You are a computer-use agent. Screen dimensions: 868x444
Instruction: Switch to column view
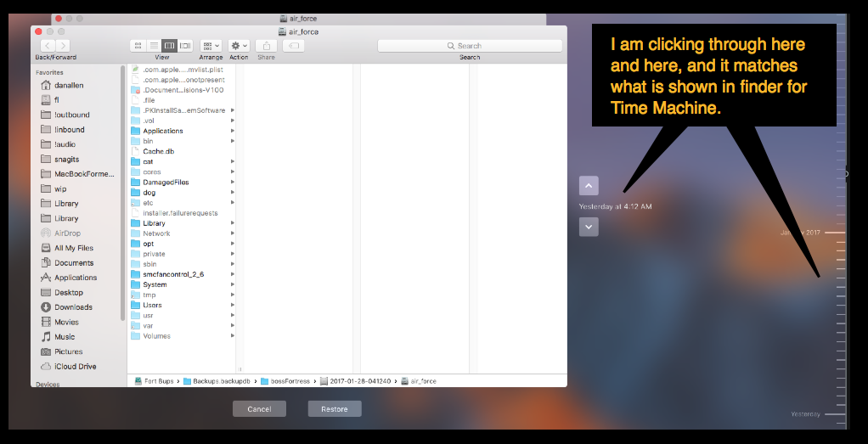[x=170, y=45]
